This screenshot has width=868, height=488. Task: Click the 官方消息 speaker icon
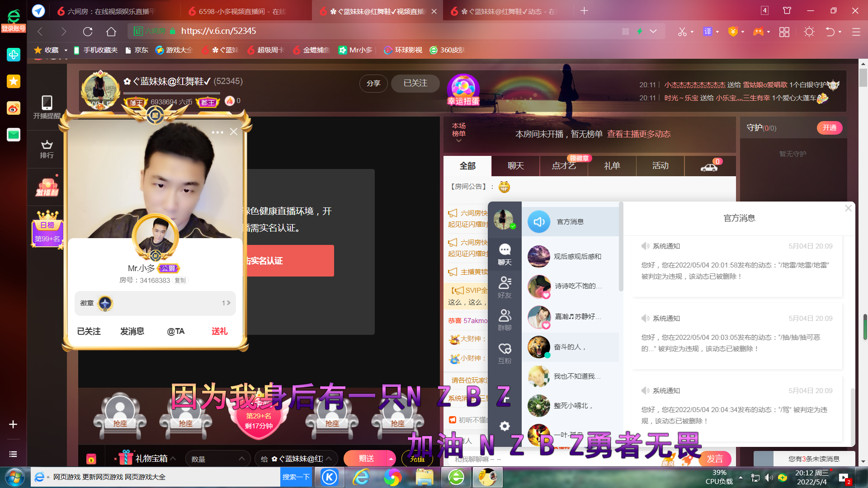pos(539,222)
